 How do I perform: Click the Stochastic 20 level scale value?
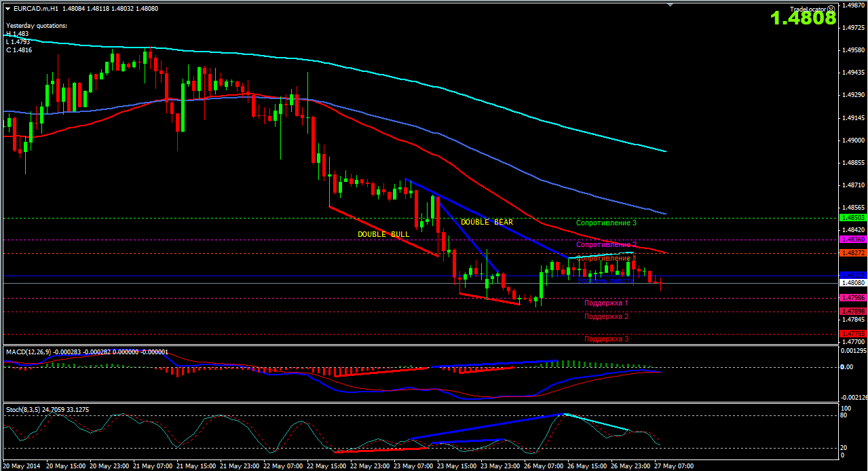pos(845,448)
